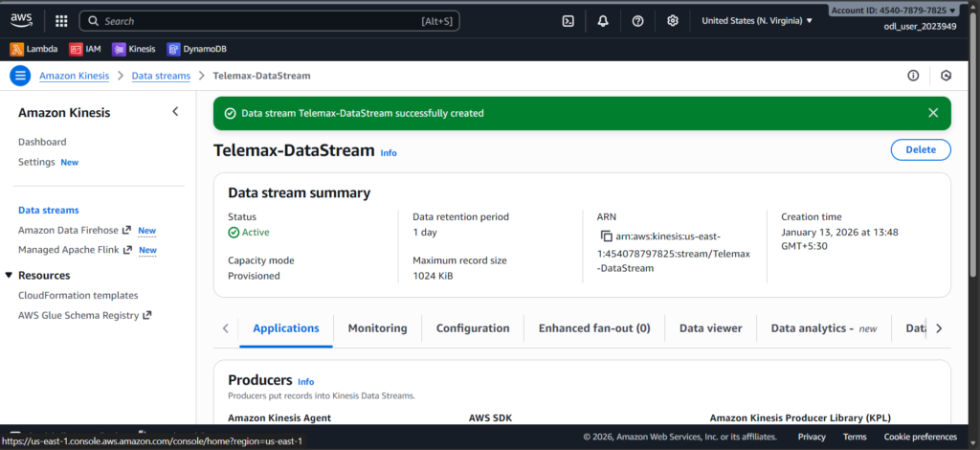Dismiss the success notification banner
The image size is (980, 450).
(933, 113)
